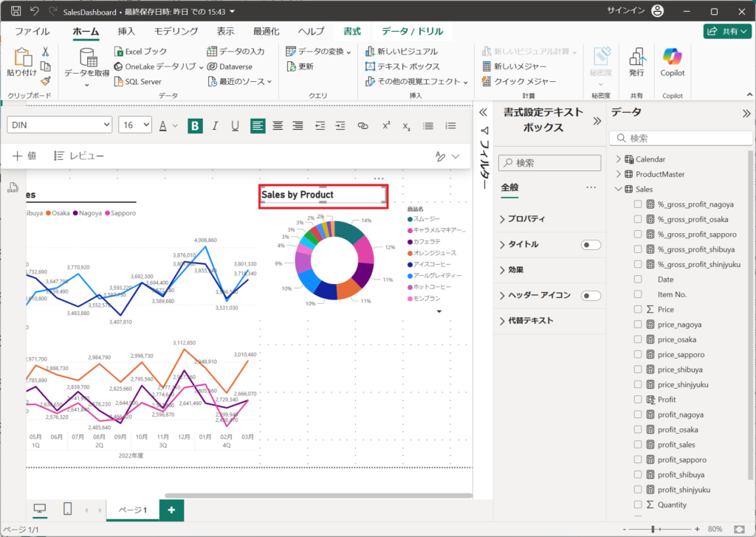Image resolution: width=756 pixels, height=537 pixels.
Task: Check the %_gross_profit_osaka field
Action: point(638,219)
